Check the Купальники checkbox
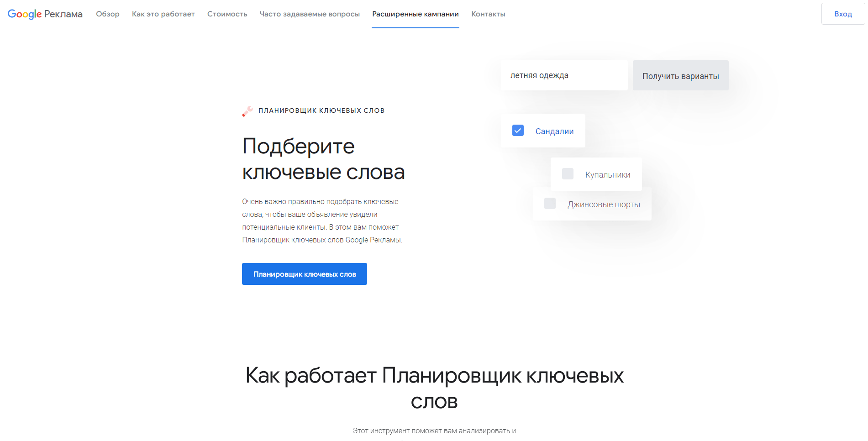 (x=568, y=174)
